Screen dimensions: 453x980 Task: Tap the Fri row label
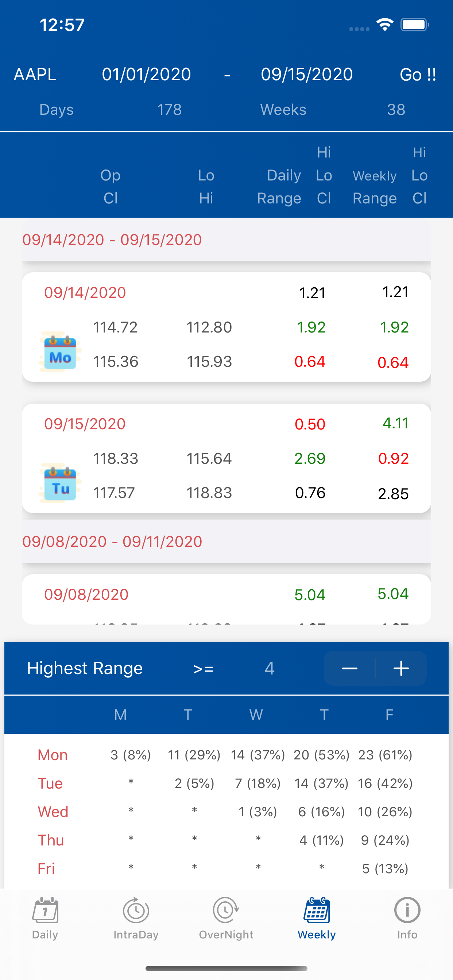[46, 869]
